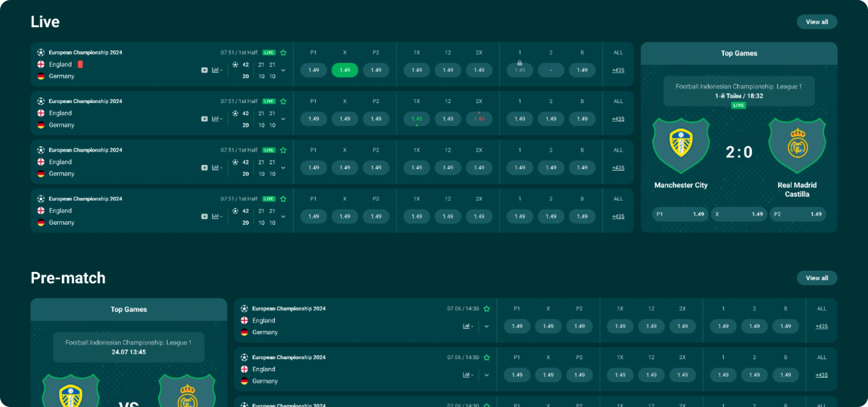
Task: Expand first live match details chevron
Action: tap(283, 70)
